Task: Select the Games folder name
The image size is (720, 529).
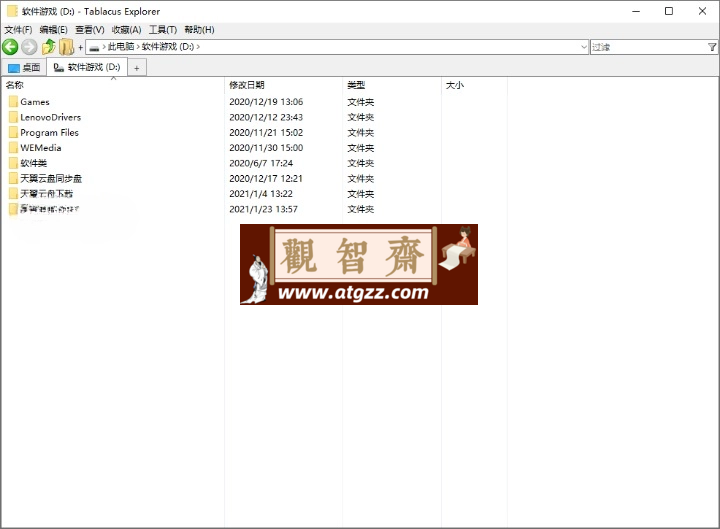Action: click(x=34, y=102)
